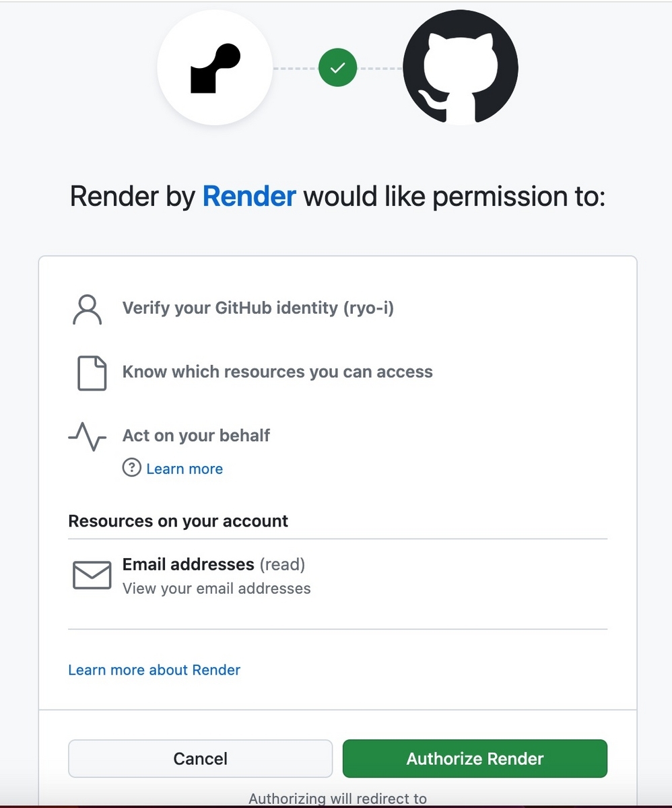672x808 pixels.
Task: Cancel the authorization request
Action: point(201,759)
